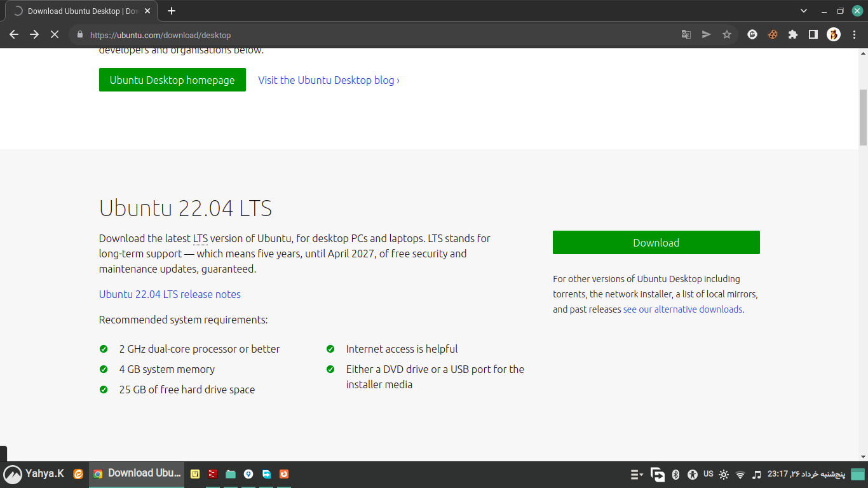Toggle Wi-Fi network tray icon

[740, 475]
